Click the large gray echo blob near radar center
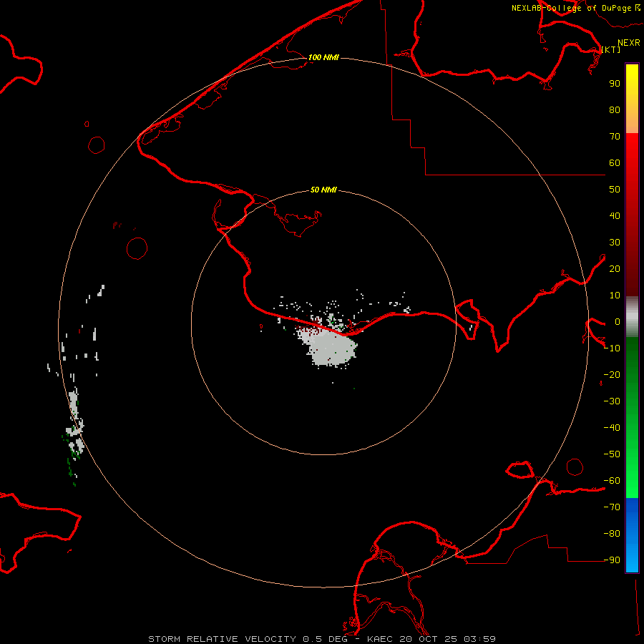The image size is (644, 644). [x=331, y=347]
